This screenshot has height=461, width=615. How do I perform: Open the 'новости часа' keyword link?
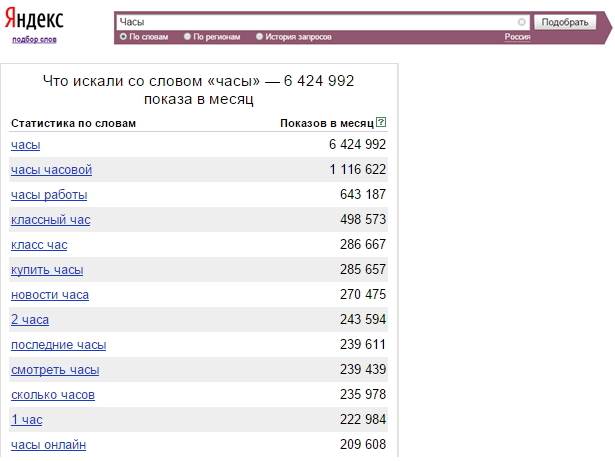click(50, 295)
